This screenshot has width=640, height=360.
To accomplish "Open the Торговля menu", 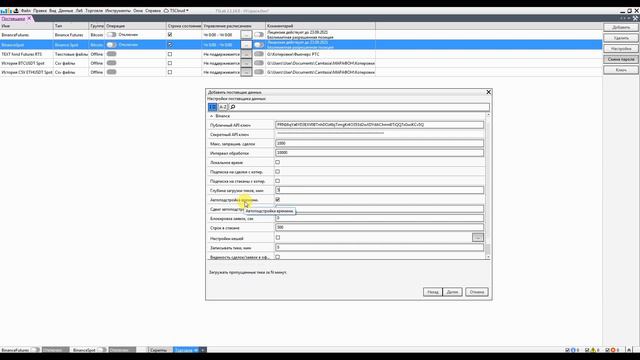I will [x=94, y=11].
